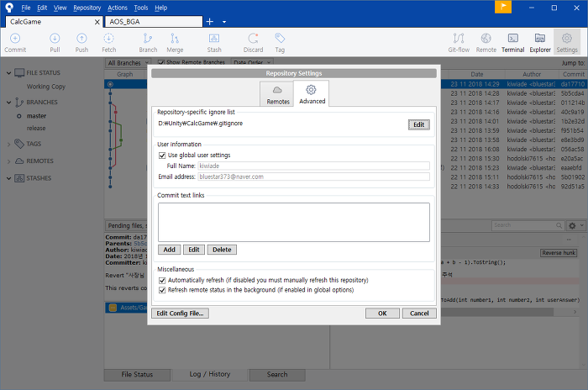
Task: Open the Date Order dropdown
Action: click(252, 62)
